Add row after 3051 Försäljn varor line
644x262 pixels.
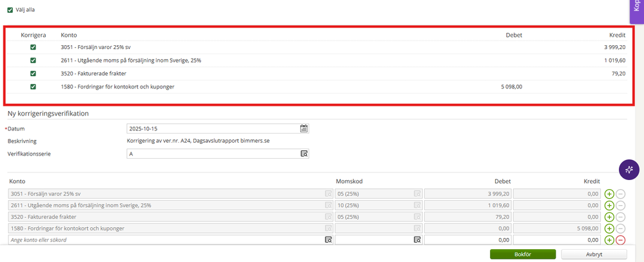609,194
